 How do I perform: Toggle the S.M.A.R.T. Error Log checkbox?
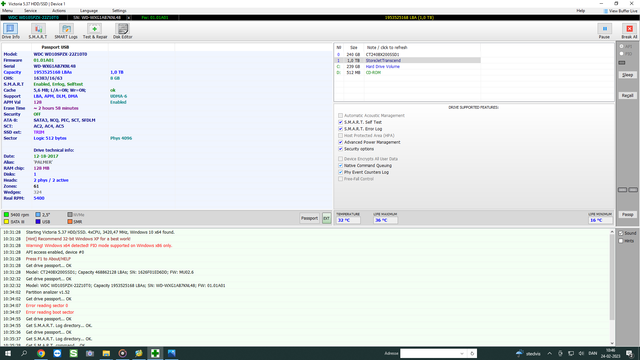click(340, 129)
